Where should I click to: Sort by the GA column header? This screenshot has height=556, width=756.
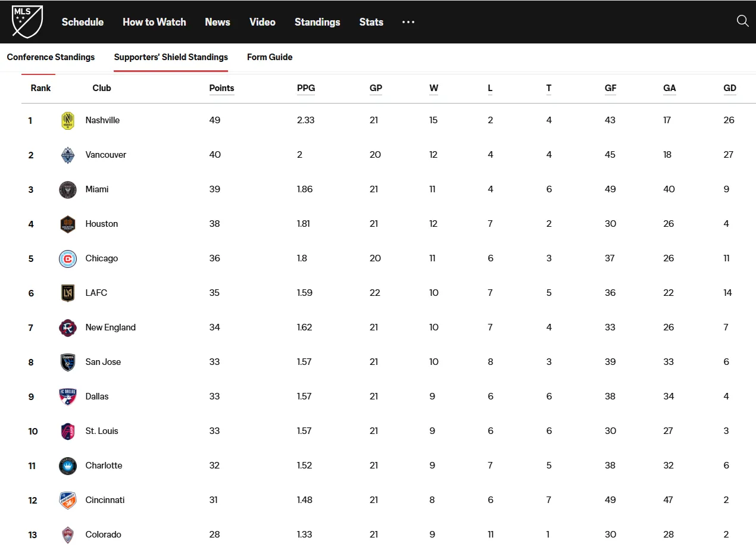pyautogui.click(x=669, y=88)
